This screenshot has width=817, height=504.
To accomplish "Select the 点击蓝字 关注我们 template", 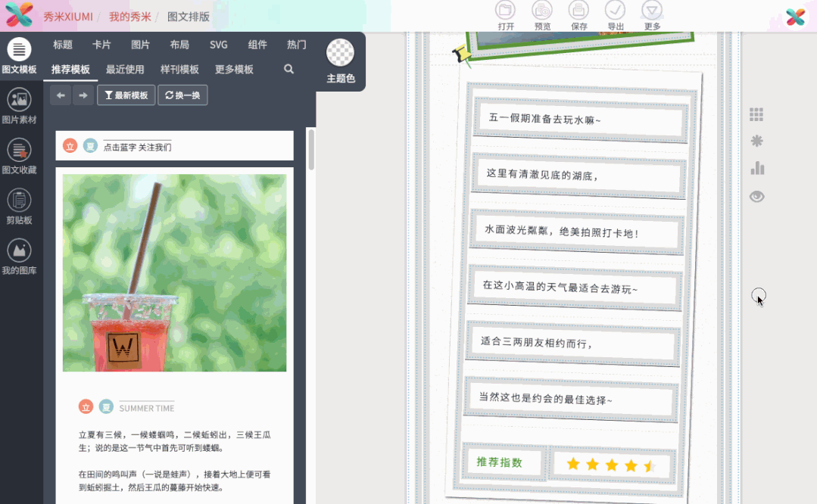I will (x=175, y=146).
